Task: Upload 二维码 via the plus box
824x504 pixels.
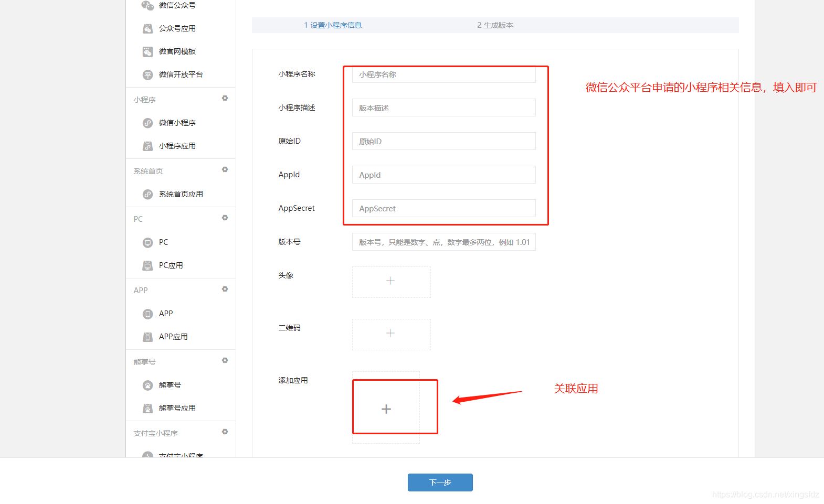Action: point(390,334)
